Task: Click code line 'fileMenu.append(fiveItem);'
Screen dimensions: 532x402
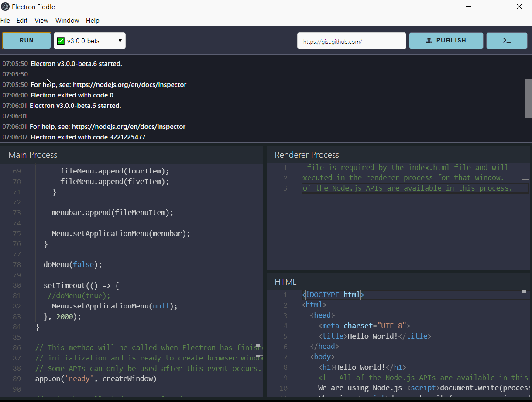Action: (x=115, y=181)
